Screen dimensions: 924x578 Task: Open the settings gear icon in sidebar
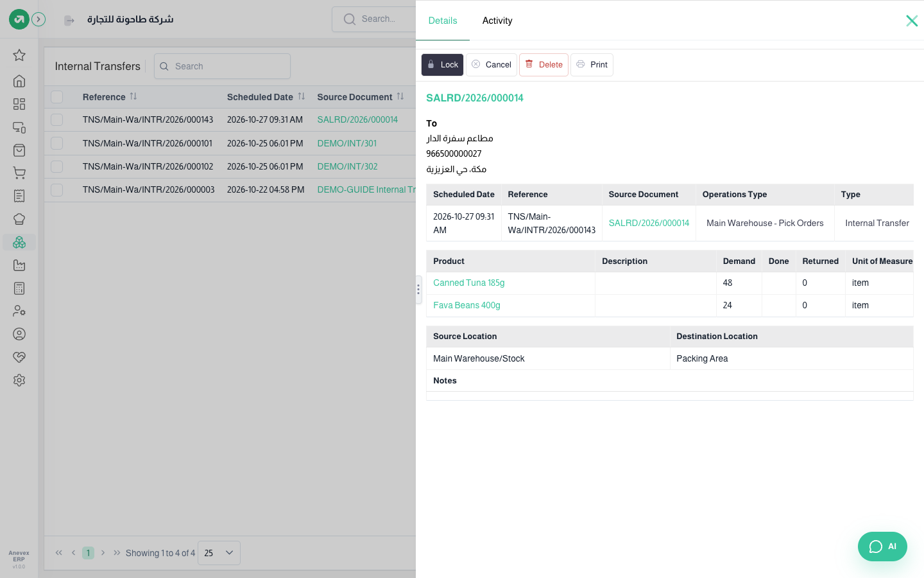point(19,380)
